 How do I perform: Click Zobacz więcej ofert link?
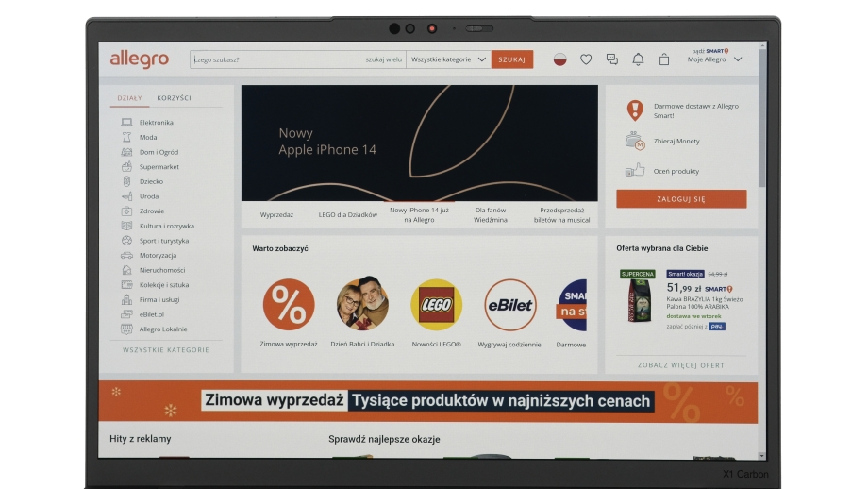[x=681, y=365]
